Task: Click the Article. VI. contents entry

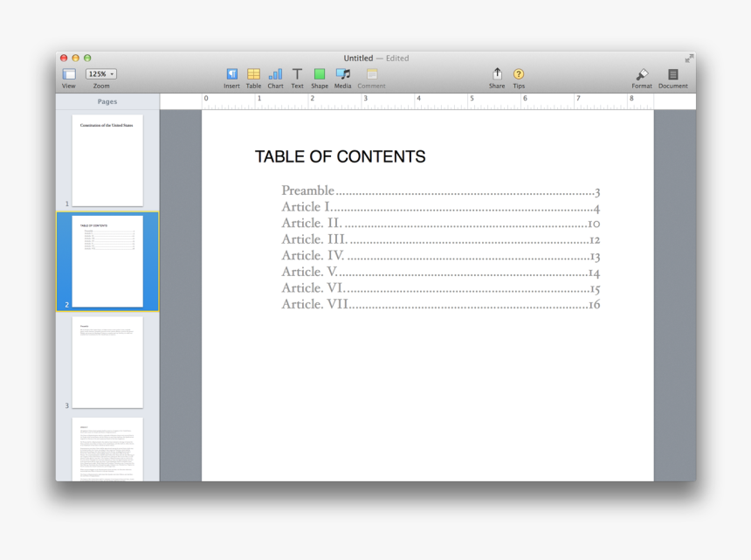Action: click(441, 288)
